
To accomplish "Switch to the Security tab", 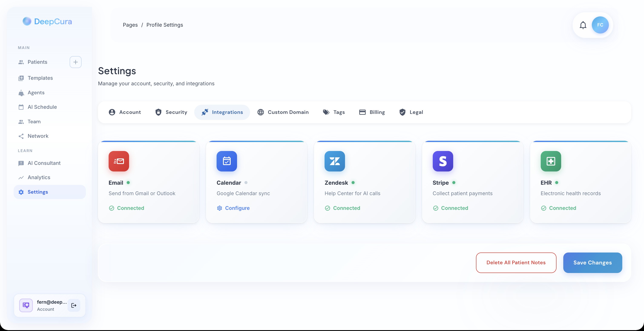I will pos(171,112).
